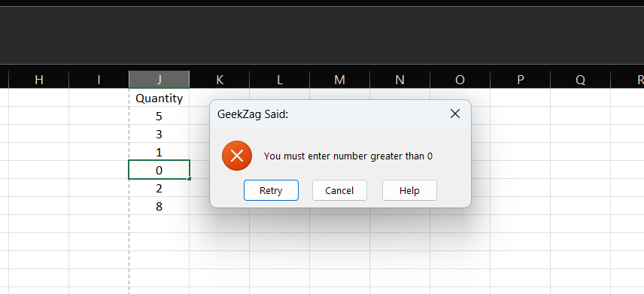The image size is (644, 294).
Task: Click the active cell containing 0
Action: coord(159,170)
